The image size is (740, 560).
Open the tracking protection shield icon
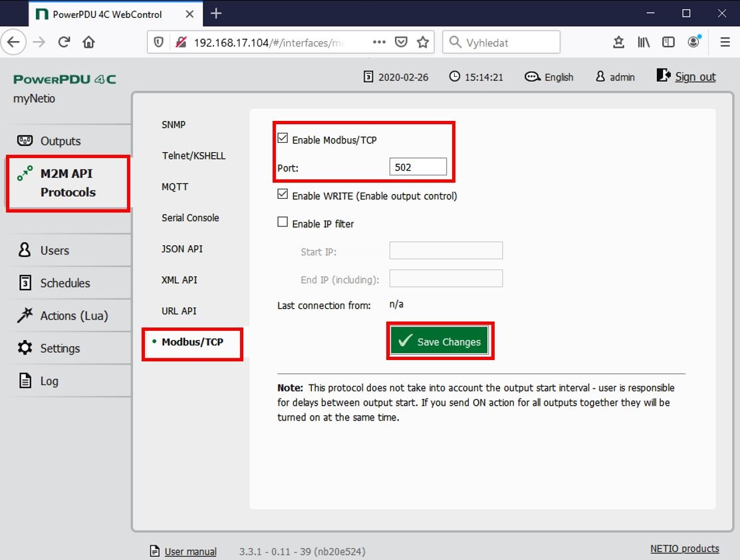click(x=158, y=43)
